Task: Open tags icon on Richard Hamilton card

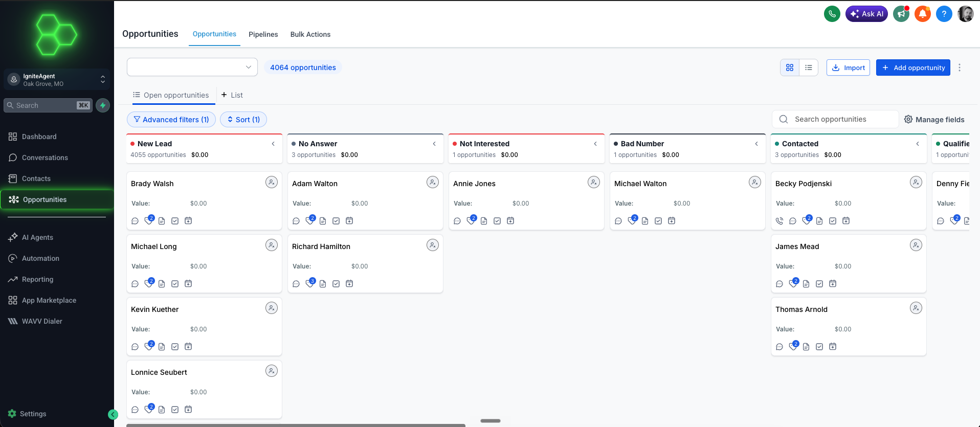Action: [x=309, y=283]
